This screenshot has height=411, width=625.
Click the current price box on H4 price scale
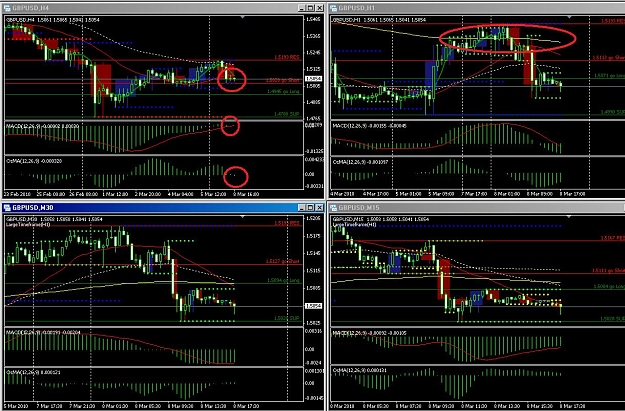point(313,79)
